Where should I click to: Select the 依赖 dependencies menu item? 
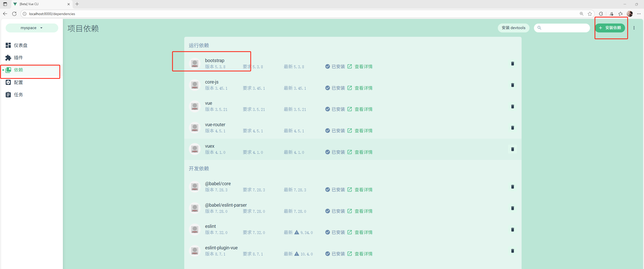pos(32,70)
